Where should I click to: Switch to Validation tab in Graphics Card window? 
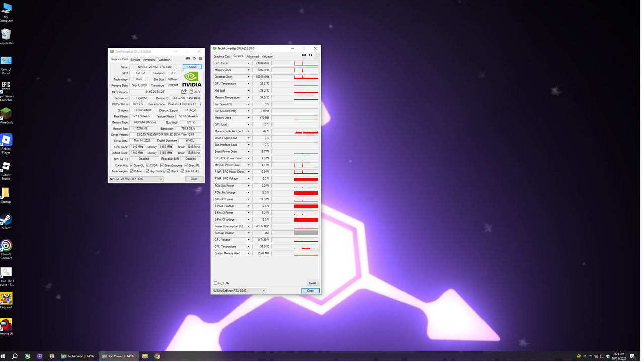[x=165, y=60]
